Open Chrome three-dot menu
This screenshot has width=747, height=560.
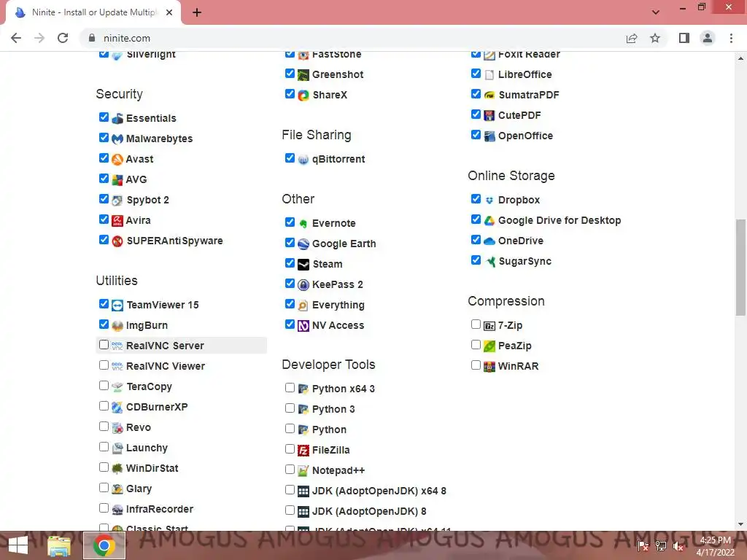pyautogui.click(x=731, y=38)
